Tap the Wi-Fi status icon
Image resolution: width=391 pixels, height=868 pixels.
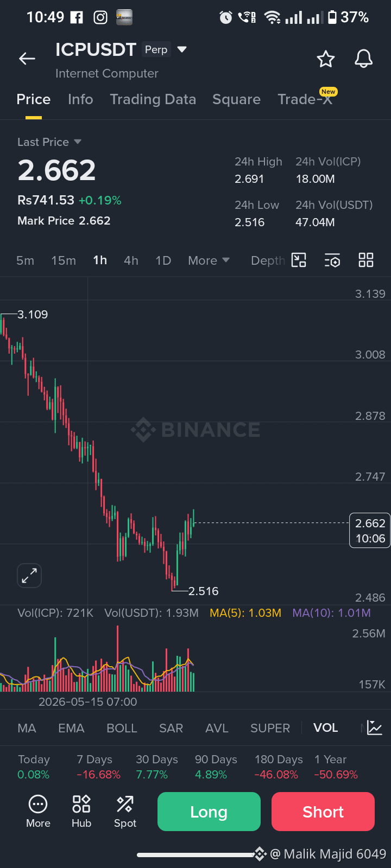coord(272,18)
